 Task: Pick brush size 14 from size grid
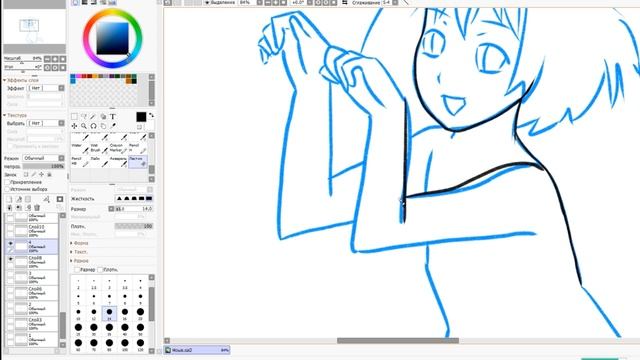point(109,313)
